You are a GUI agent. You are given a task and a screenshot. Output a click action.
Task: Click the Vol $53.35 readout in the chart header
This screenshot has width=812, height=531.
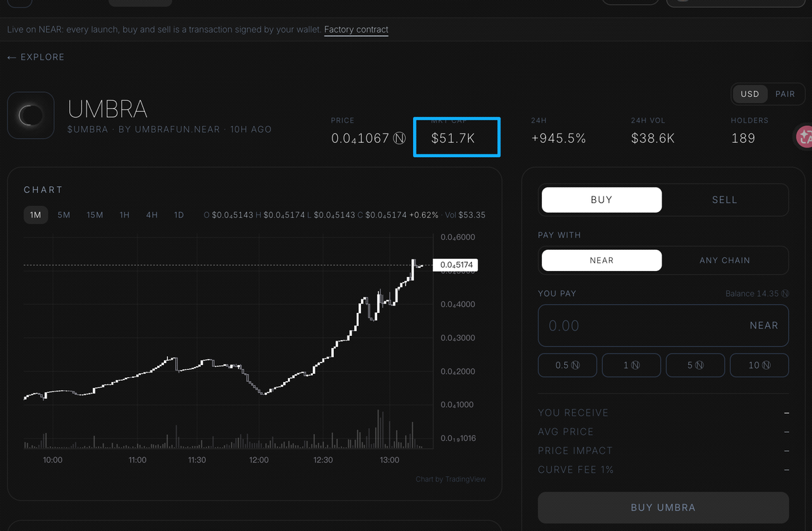tap(465, 215)
